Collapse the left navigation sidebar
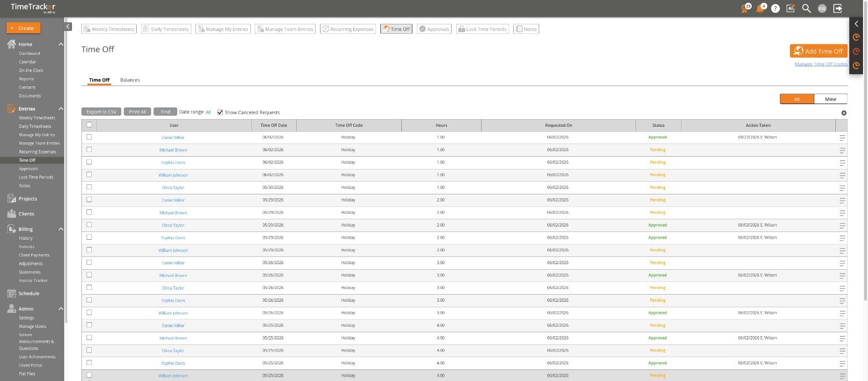 click(68, 27)
